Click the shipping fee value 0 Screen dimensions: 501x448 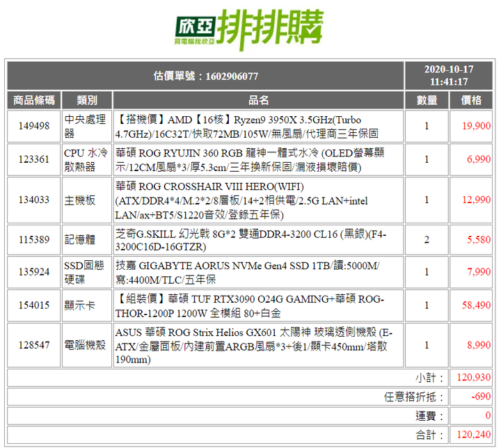(488, 415)
